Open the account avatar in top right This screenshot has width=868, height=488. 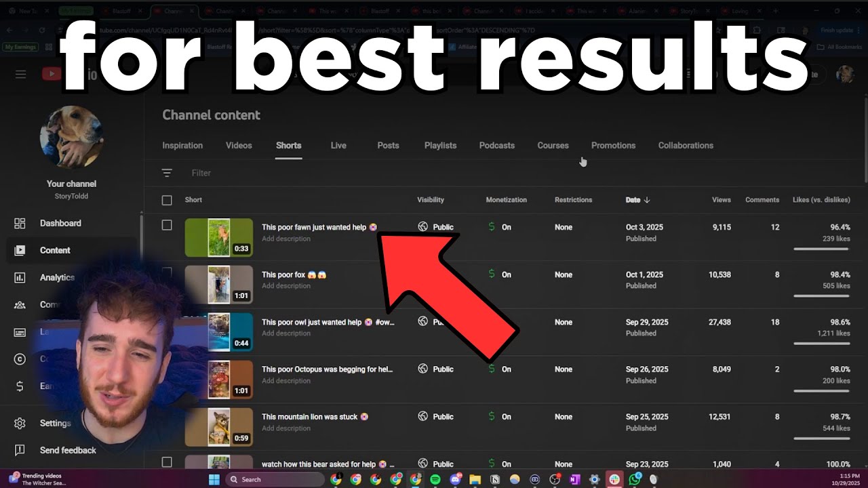coord(846,75)
